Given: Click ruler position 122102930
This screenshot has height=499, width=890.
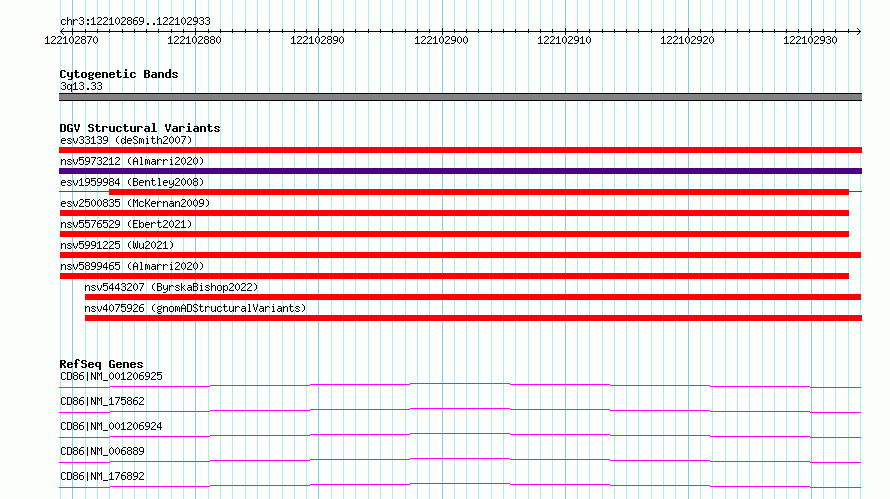Looking at the screenshot, I should (x=810, y=40).
